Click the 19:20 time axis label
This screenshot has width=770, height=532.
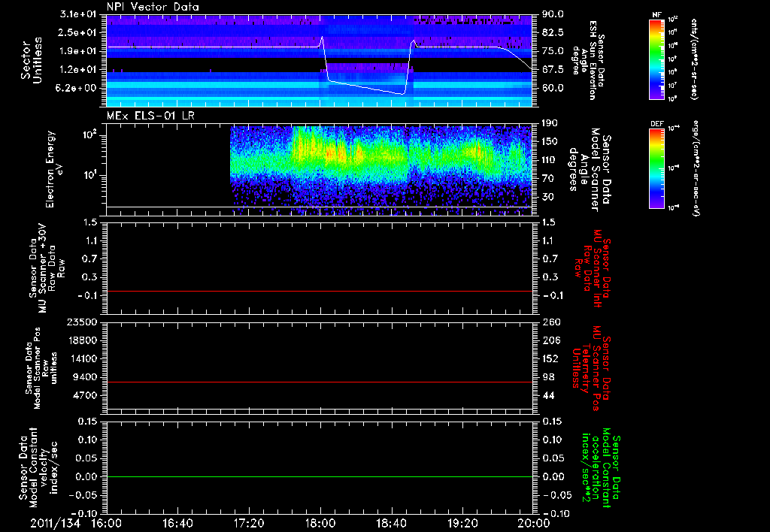point(462,523)
